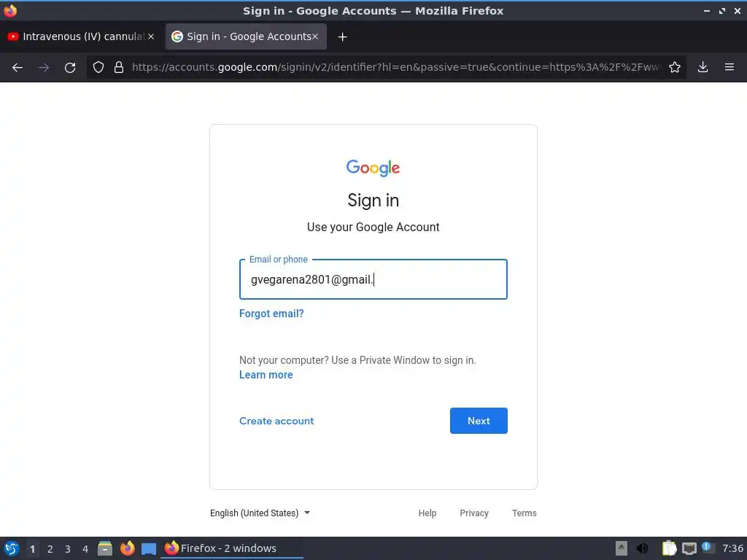Click the removable media tray icon
Viewport: 747px width, 560px height.
[621, 548]
